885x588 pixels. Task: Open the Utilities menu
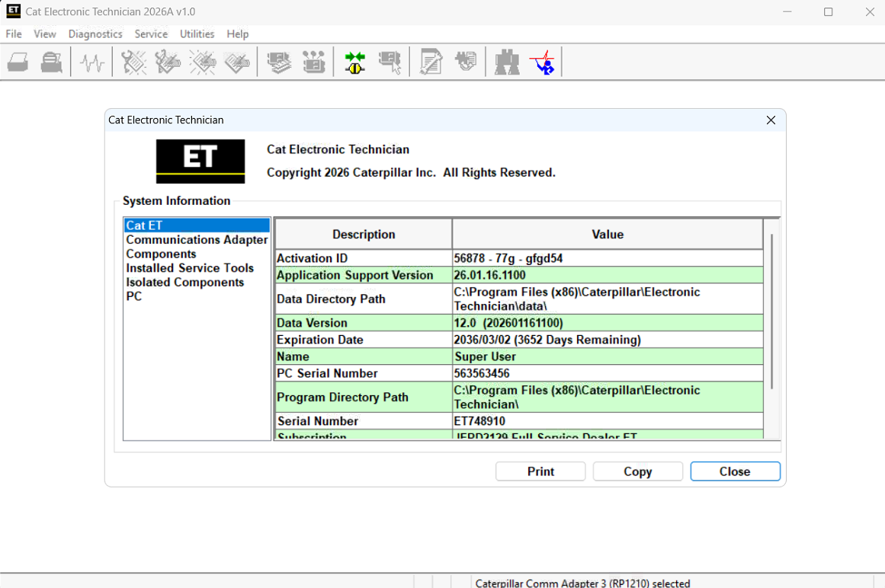pos(197,34)
